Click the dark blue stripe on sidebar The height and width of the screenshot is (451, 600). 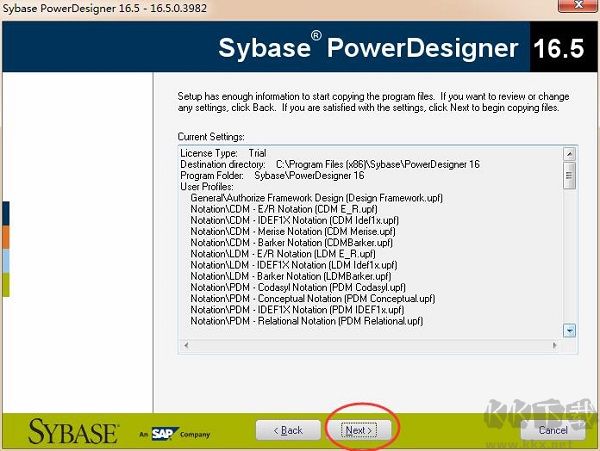coord(4,213)
